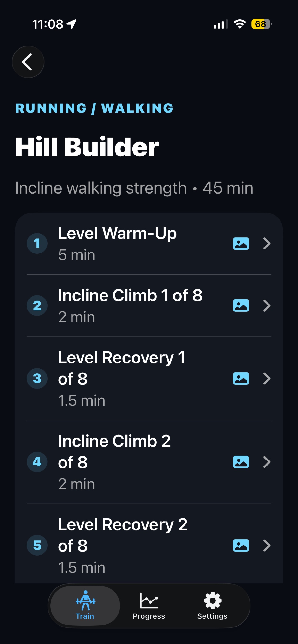Open image for Level Warm-Up step
This screenshot has width=298, height=644.
[x=241, y=243]
